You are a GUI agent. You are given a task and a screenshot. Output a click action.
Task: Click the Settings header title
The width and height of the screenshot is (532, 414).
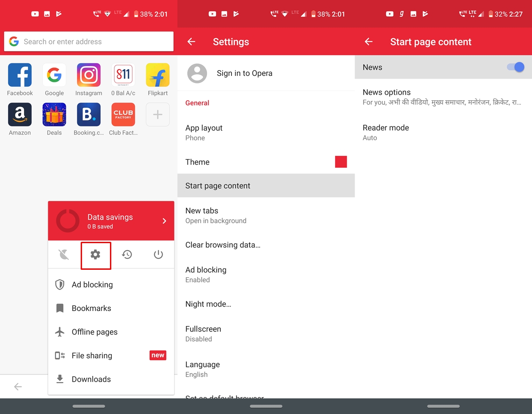[231, 42]
